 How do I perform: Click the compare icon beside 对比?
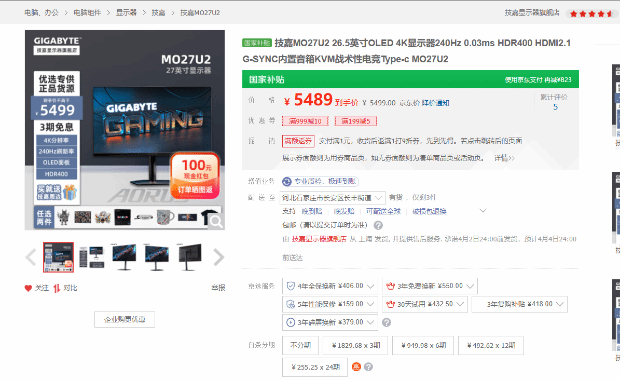(57, 288)
